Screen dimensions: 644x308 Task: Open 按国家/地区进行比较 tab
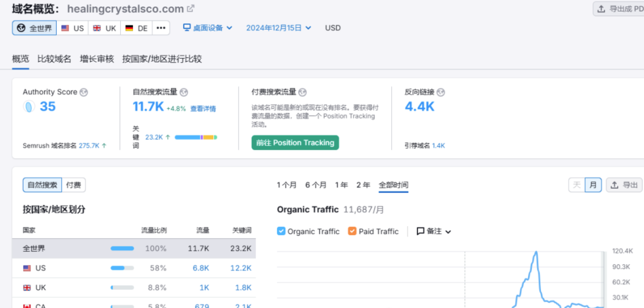point(162,59)
